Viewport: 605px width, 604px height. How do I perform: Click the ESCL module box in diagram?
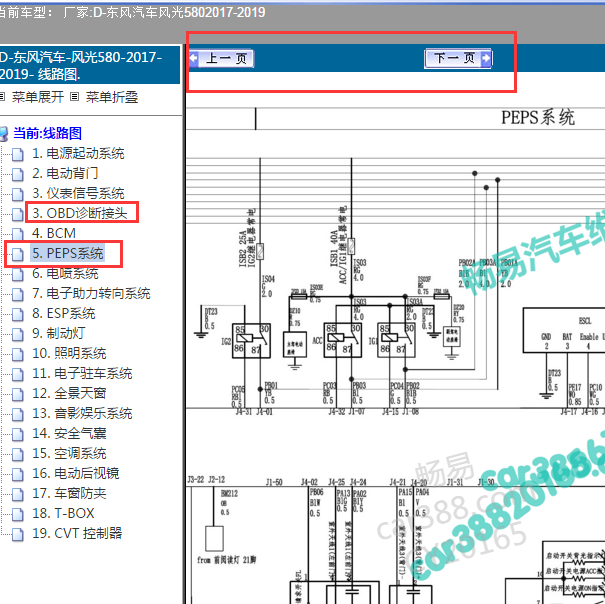564,330
